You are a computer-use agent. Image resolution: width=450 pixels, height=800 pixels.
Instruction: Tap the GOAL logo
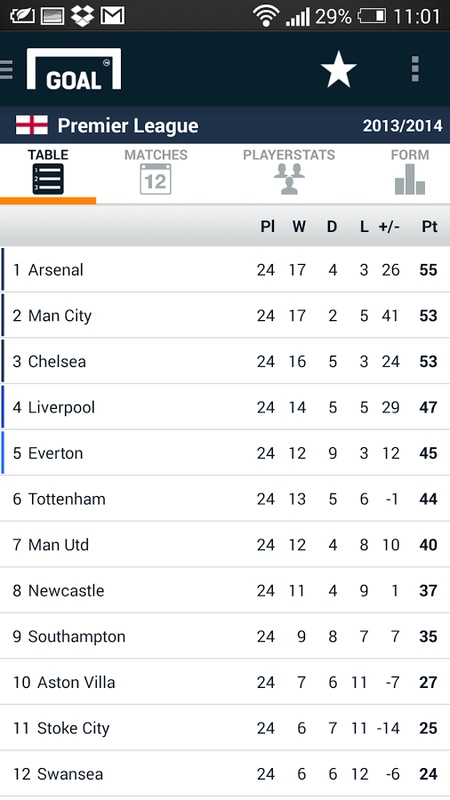(x=74, y=69)
